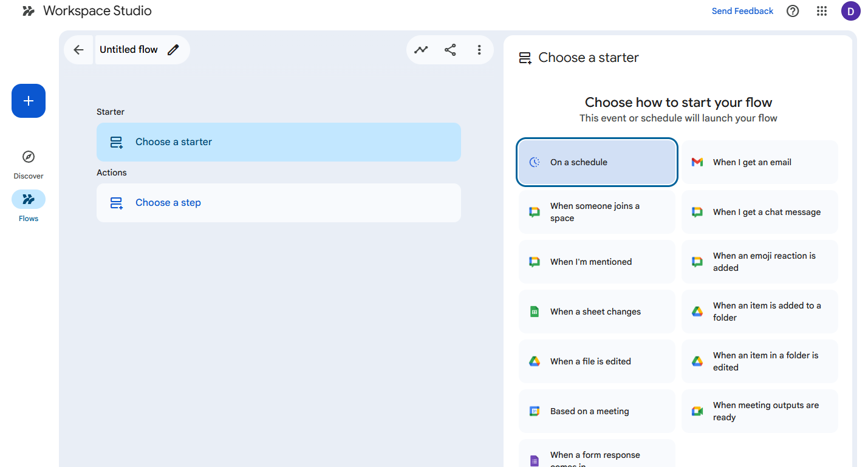This screenshot has height=467, width=868.
Task: Select the Choose a starter card
Action: [279, 142]
